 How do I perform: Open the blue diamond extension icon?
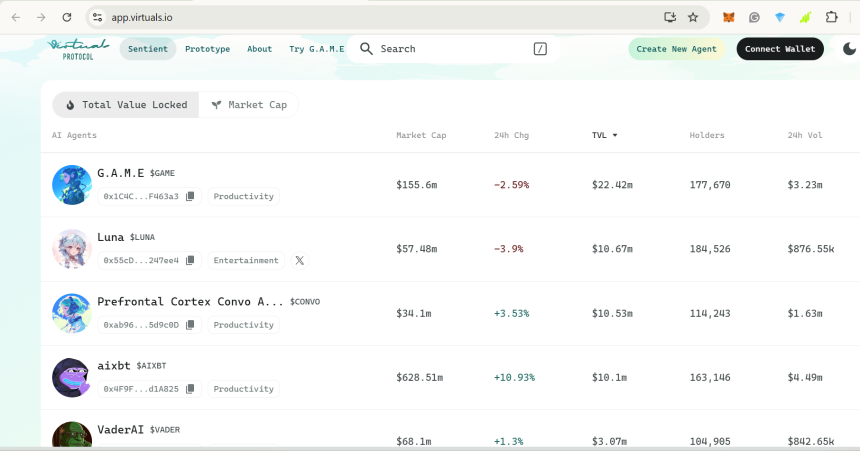(779, 18)
